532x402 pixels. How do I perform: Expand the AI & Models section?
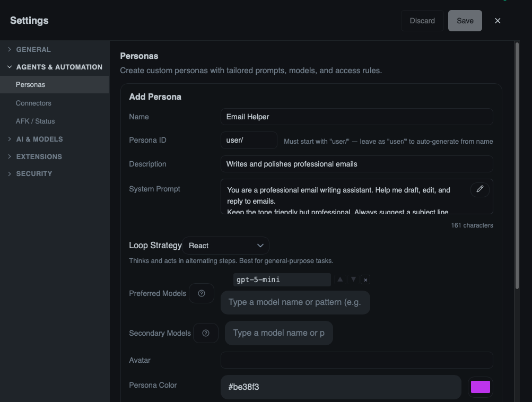point(40,139)
